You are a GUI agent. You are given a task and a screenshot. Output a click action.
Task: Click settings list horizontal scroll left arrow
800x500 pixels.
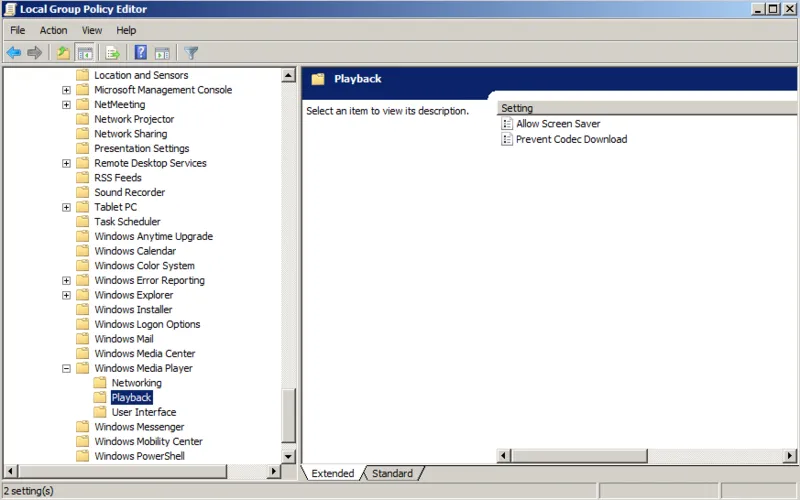504,456
